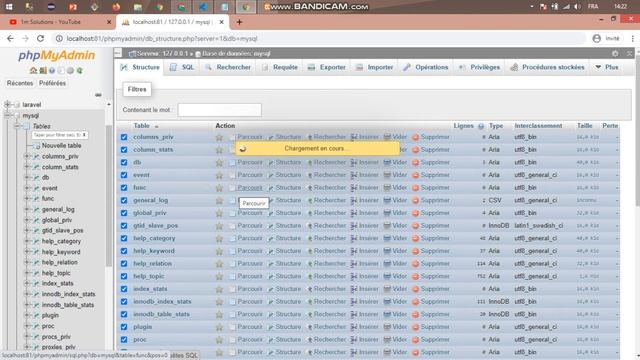Open the Privilèges tab
640x360 pixels.
point(479,67)
